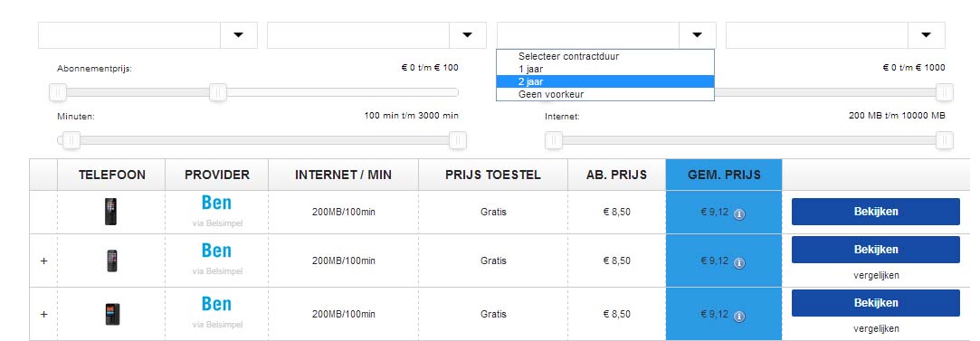Click the Minuten slider left handle

[x=71, y=140]
